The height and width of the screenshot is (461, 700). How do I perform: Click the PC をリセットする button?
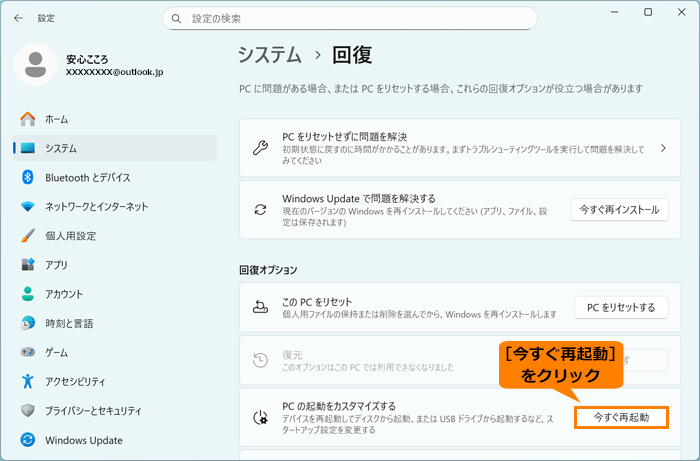click(621, 307)
